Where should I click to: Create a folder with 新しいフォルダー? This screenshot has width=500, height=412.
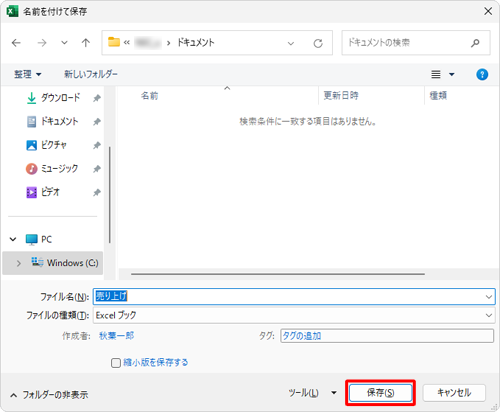coord(91,74)
